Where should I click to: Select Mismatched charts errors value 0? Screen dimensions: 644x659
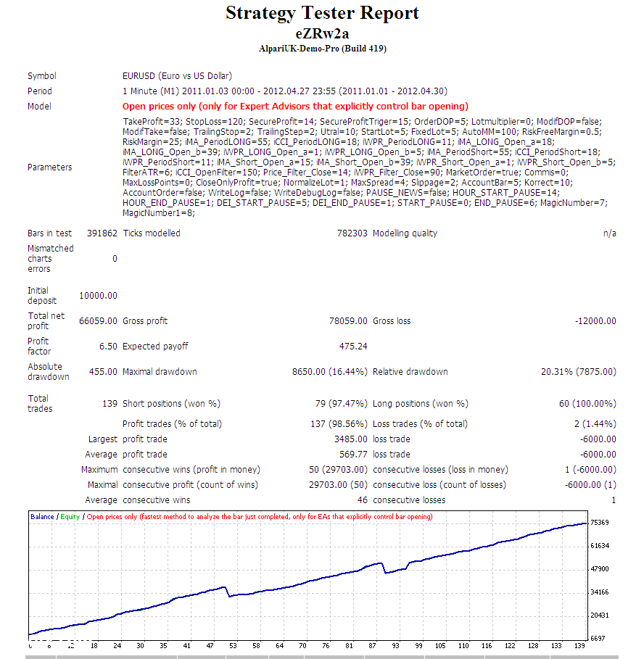click(x=115, y=259)
